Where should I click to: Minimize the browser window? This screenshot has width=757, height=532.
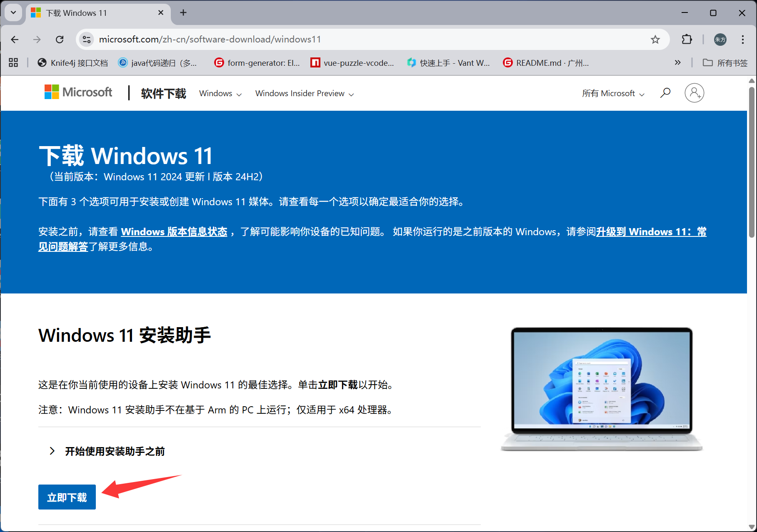pos(685,13)
